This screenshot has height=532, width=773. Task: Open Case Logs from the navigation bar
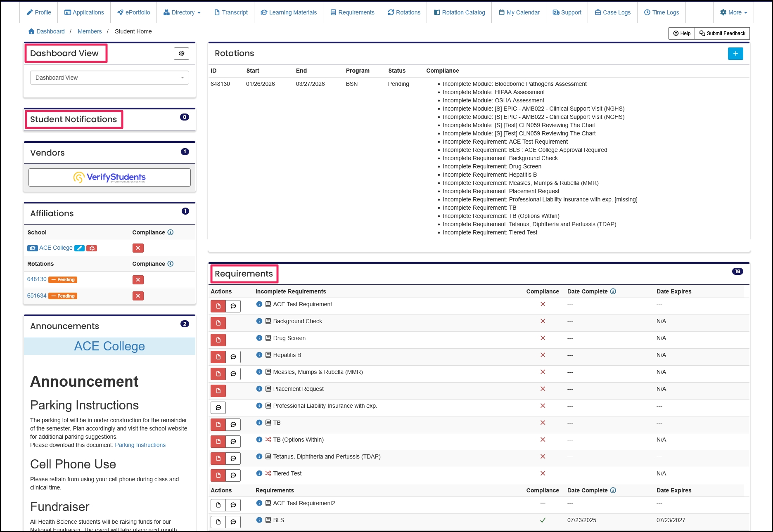pos(613,12)
